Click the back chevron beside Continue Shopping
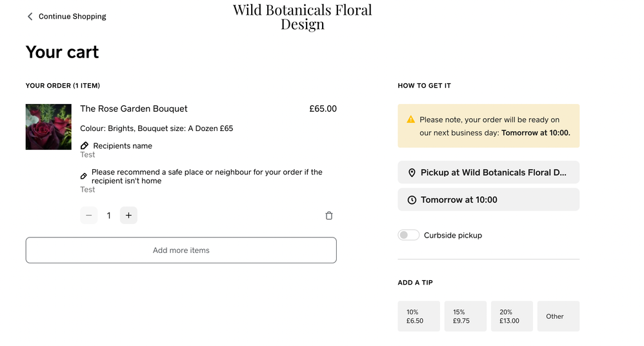This screenshot has width=644, height=346. coord(30,16)
